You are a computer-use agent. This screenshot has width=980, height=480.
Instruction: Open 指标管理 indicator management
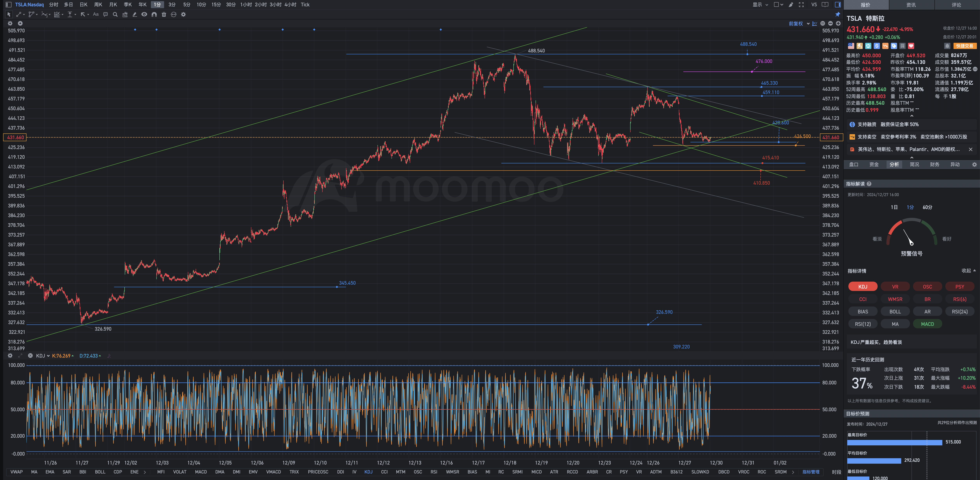pyautogui.click(x=811, y=472)
